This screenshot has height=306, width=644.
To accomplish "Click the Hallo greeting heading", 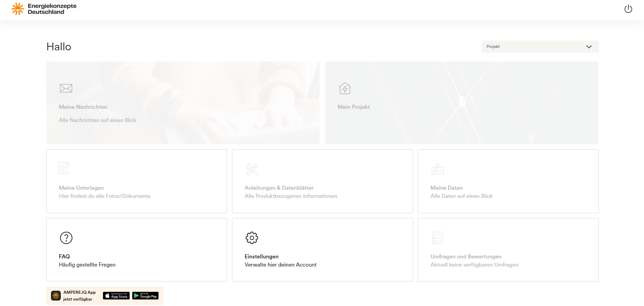I will point(59,47).
